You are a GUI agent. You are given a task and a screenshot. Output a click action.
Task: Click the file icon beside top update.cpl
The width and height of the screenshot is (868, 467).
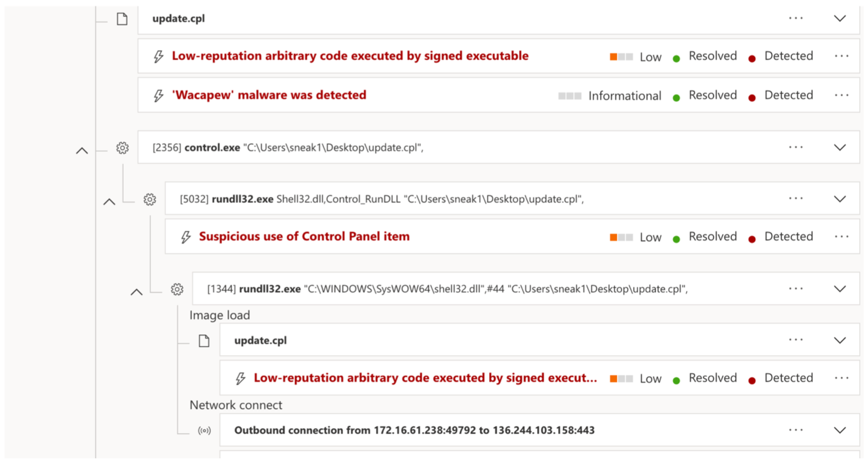pyautogui.click(x=122, y=19)
